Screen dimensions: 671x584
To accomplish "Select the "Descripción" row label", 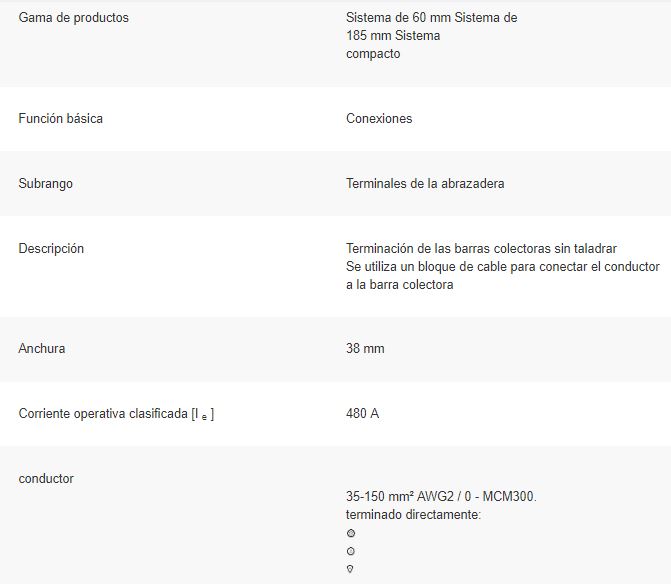I will [51, 249].
